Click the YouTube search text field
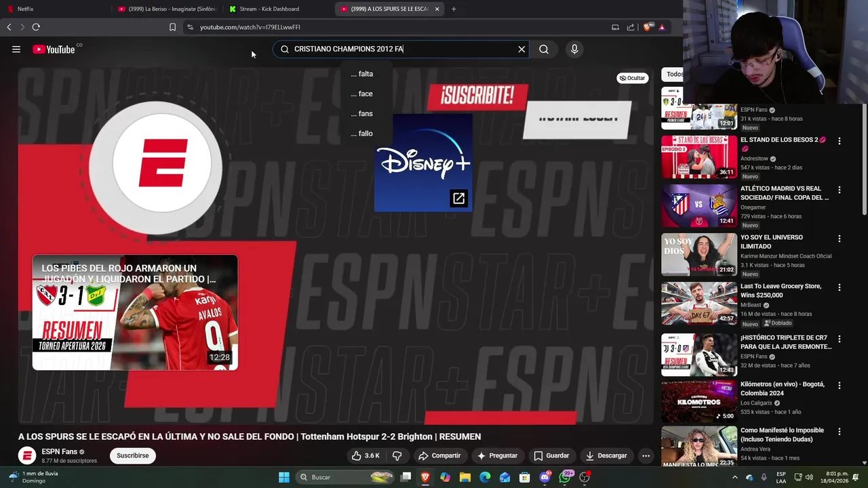Image resolution: width=868 pixels, height=488 pixels. pos(400,49)
